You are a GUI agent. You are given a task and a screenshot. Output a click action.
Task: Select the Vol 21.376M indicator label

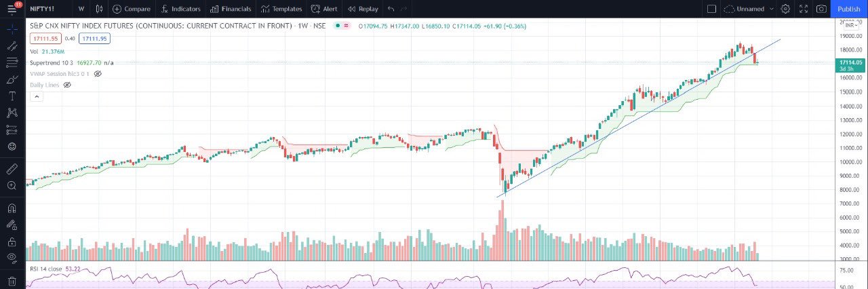[x=47, y=52]
